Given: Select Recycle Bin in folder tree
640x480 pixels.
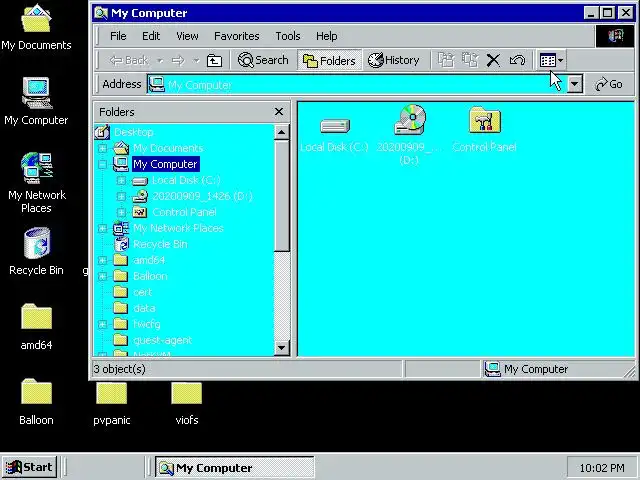Looking at the screenshot, I should [160, 244].
